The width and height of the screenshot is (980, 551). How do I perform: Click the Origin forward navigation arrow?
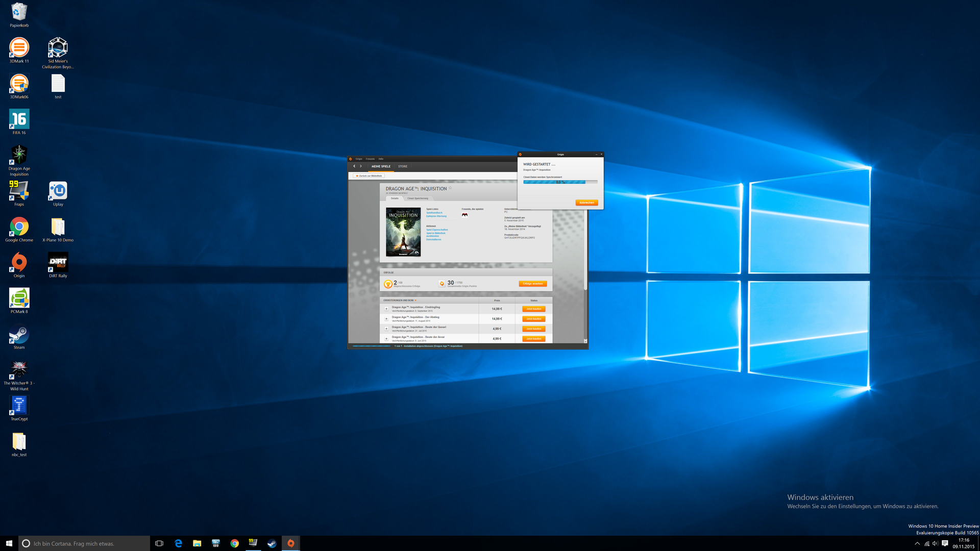click(x=361, y=166)
